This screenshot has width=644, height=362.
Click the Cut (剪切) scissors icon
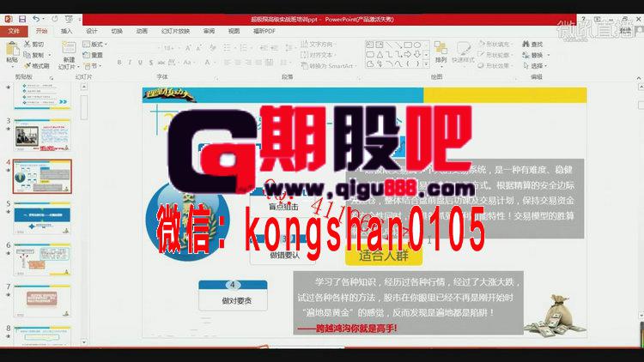tap(27, 44)
